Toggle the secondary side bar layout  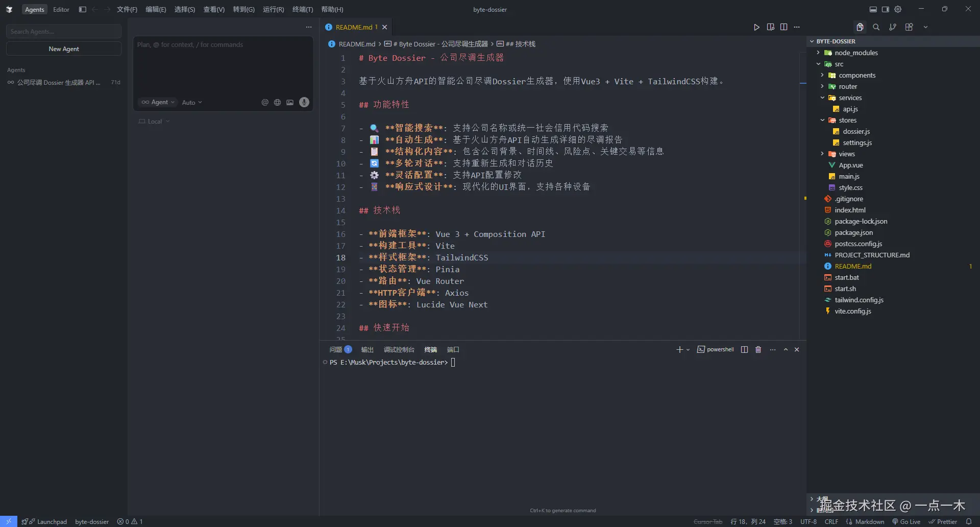click(x=886, y=9)
